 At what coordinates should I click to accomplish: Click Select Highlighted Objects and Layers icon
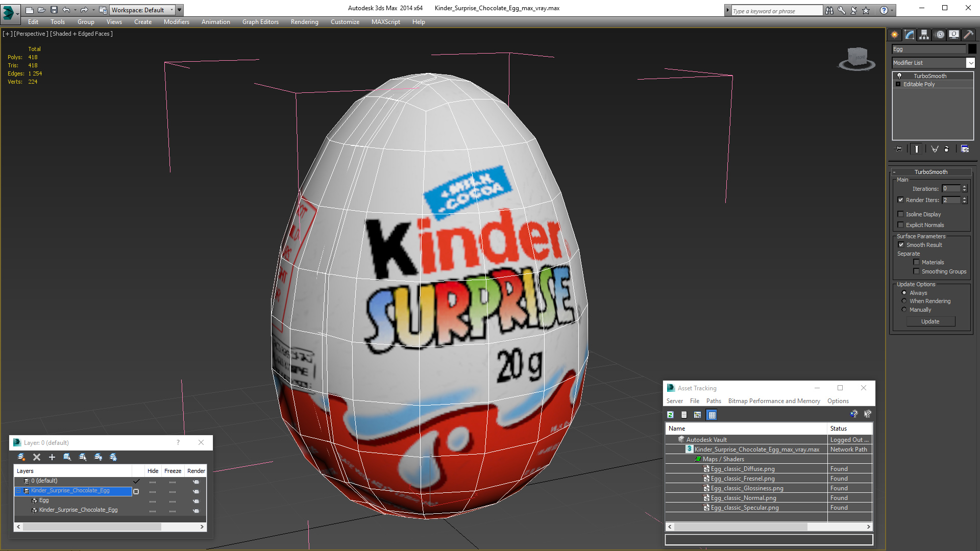pos(67,457)
